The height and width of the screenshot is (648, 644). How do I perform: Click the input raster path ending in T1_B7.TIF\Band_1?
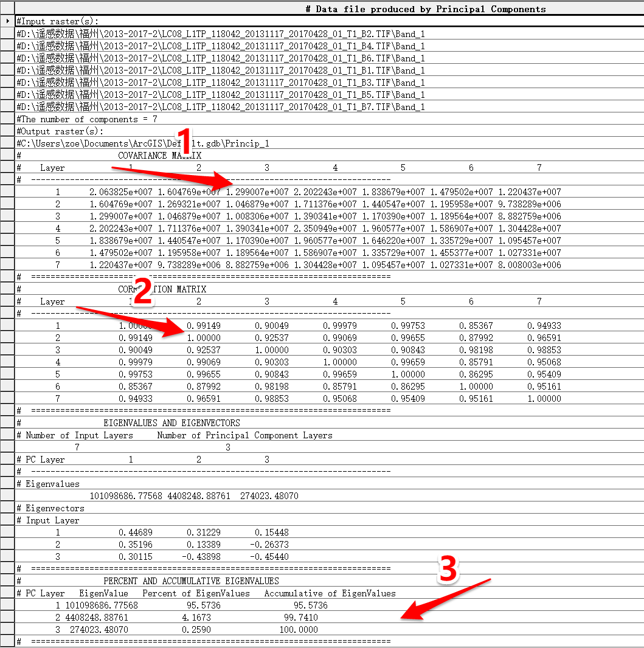(221, 107)
